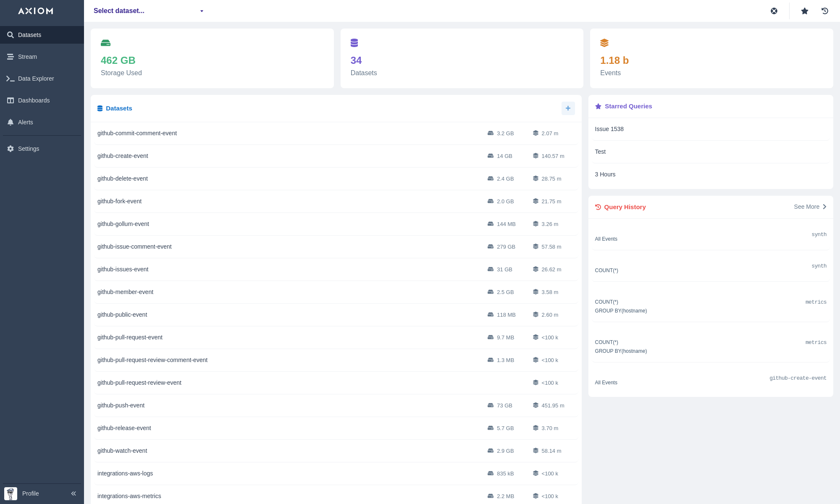This screenshot has height=504, width=840.
Task: Click the dropdown arrow beside Select dataset
Action: point(202,11)
